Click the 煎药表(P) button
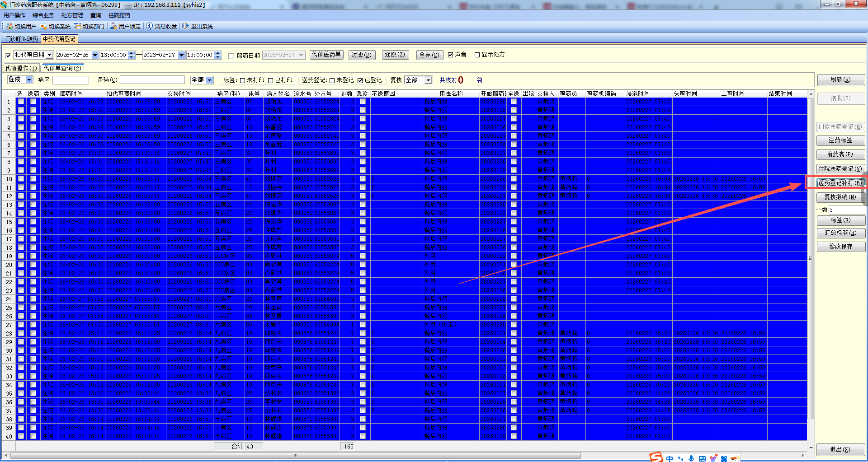This screenshot has height=462, width=868. 841,154
